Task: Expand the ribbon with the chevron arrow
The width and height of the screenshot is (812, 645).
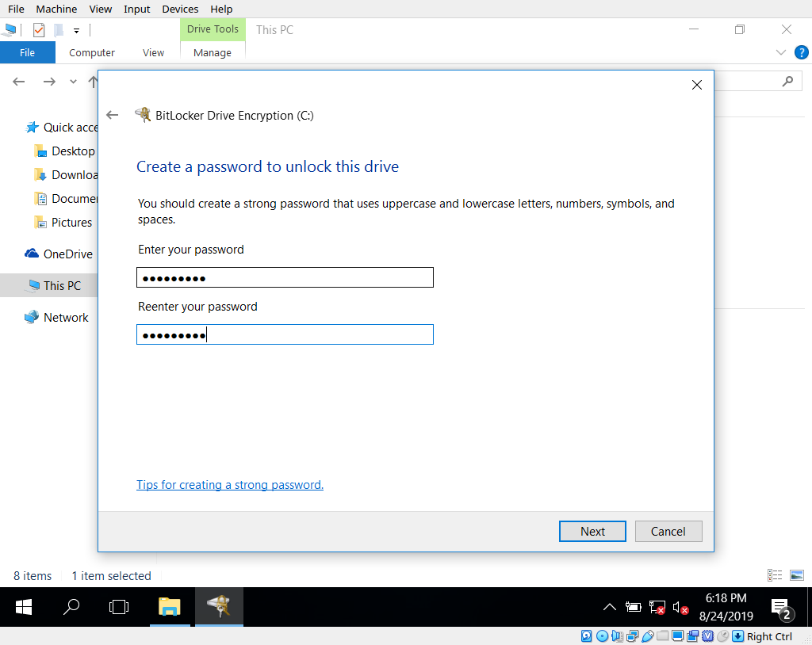Action: pos(780,52)
